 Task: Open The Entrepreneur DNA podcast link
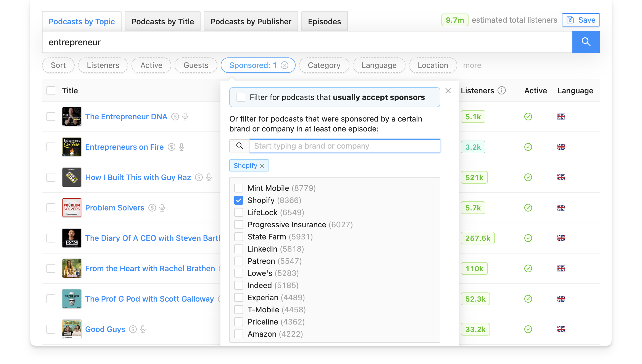point(126,117)
